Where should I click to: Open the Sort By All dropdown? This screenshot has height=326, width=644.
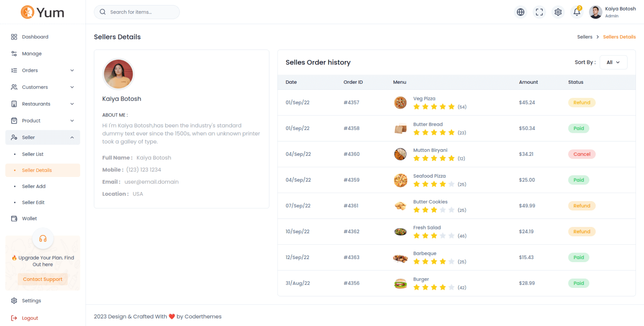613,62
